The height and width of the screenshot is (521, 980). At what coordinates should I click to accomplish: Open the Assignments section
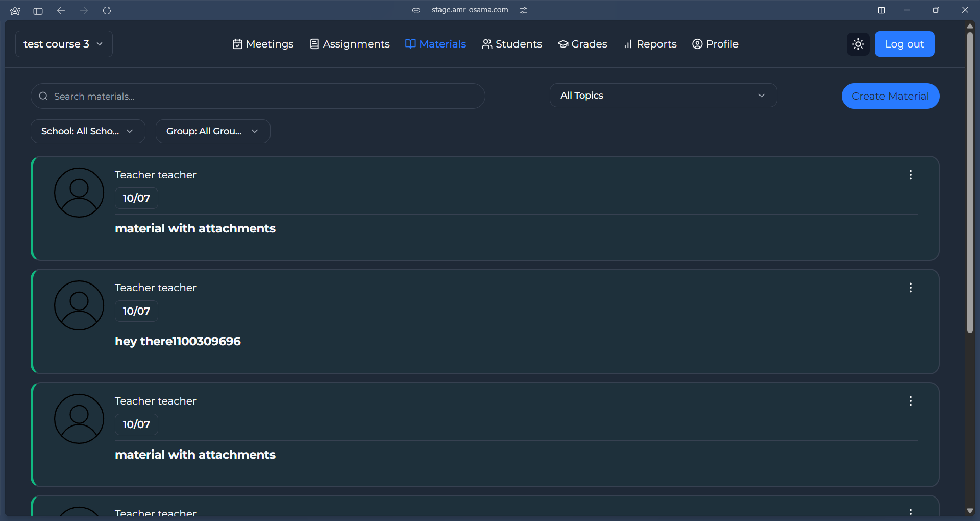coord(349,44)
